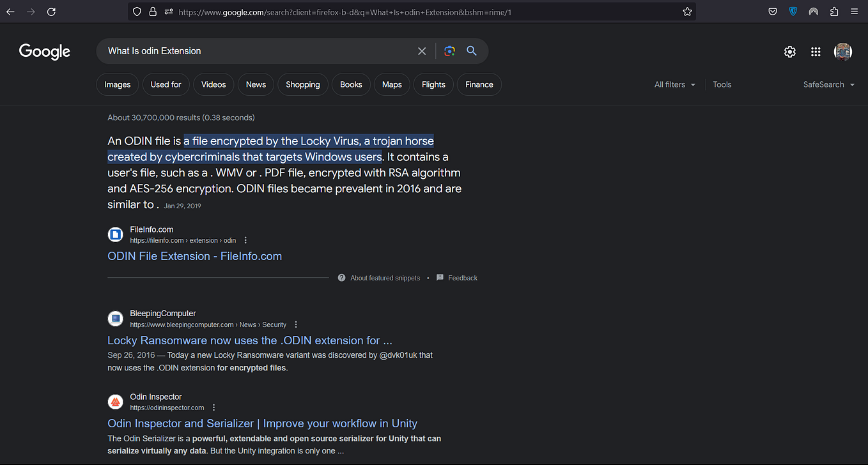The width and height of the screenshot is (868, 465).
Task: Open the Firefox hamburger menu
Action: pos(854,11)
